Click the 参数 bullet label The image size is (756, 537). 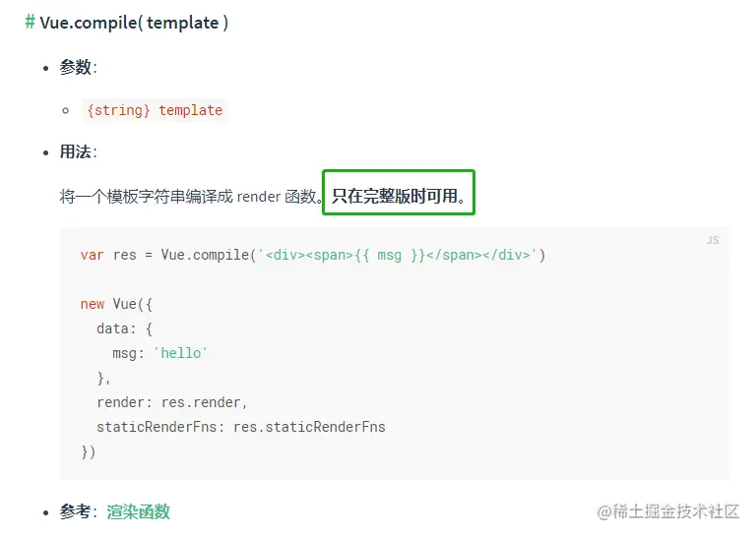[75, 67]
